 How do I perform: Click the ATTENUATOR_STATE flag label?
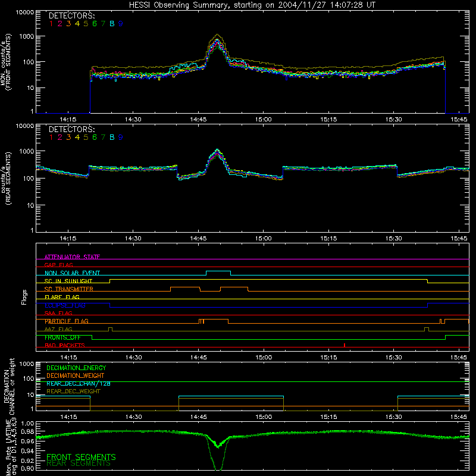point(72,257)
